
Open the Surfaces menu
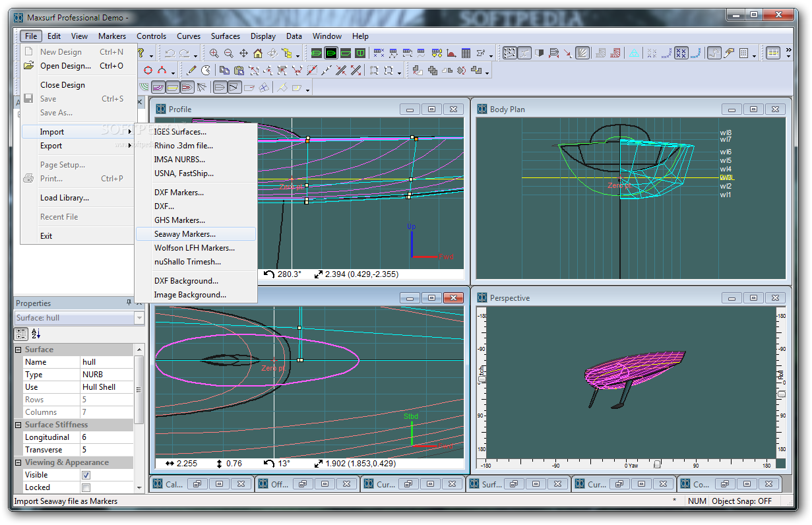click(226, 36)
